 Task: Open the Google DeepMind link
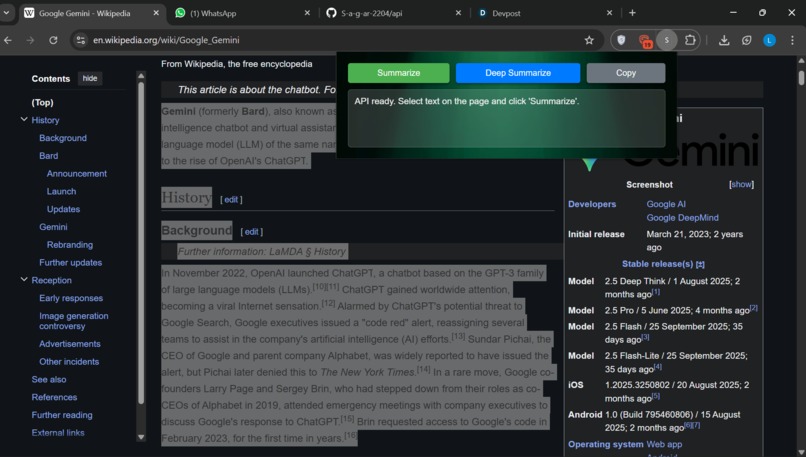(x=682, y=217)
